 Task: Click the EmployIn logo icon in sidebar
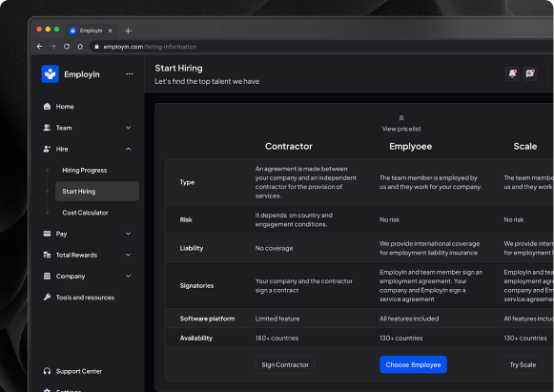[50, 73]
